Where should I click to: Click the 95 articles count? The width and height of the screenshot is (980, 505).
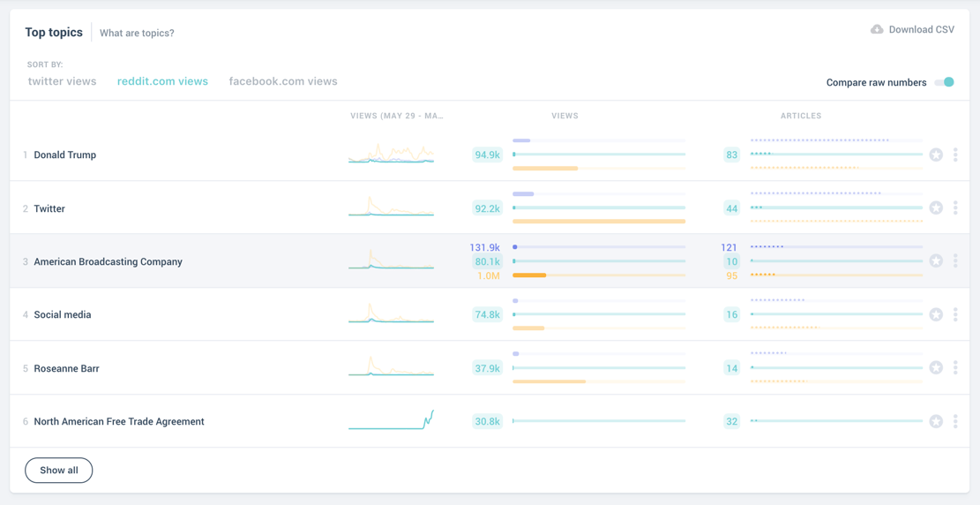tap(732, 276)
